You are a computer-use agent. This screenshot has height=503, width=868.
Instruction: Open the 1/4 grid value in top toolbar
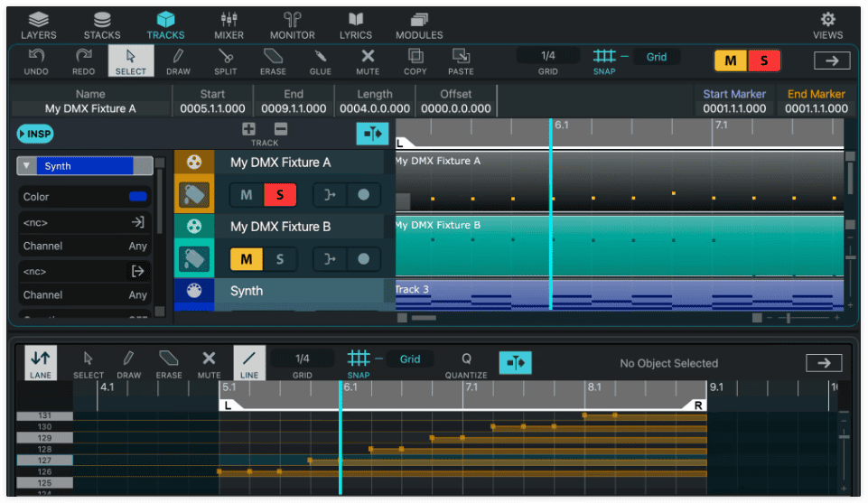click(x=548, y=56)
